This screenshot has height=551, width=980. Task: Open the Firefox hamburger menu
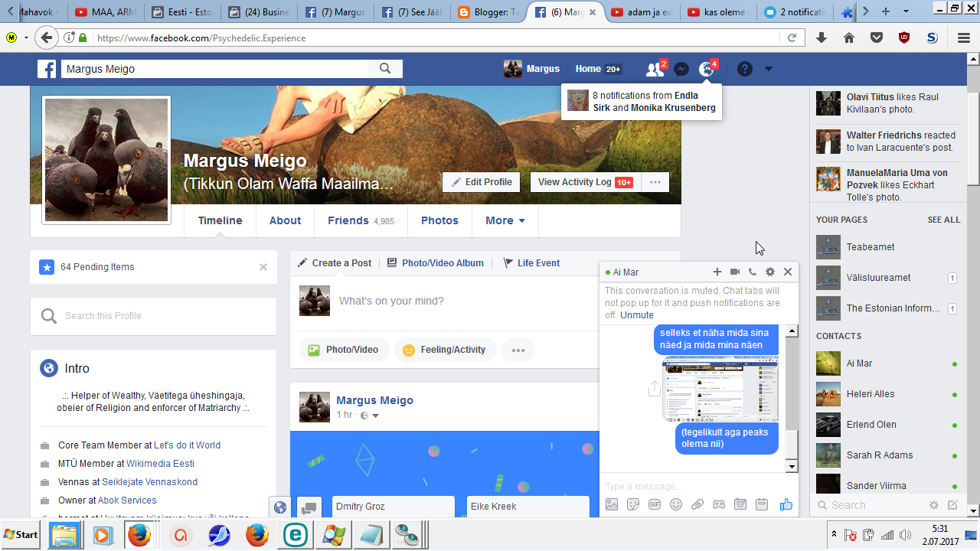click(x=964, y=37)
